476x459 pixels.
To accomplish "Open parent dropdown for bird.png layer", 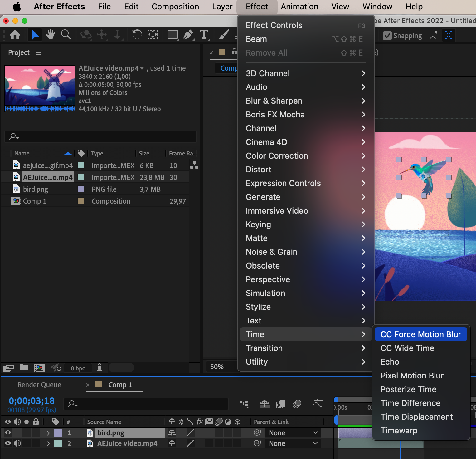I will tap(293, 433).
